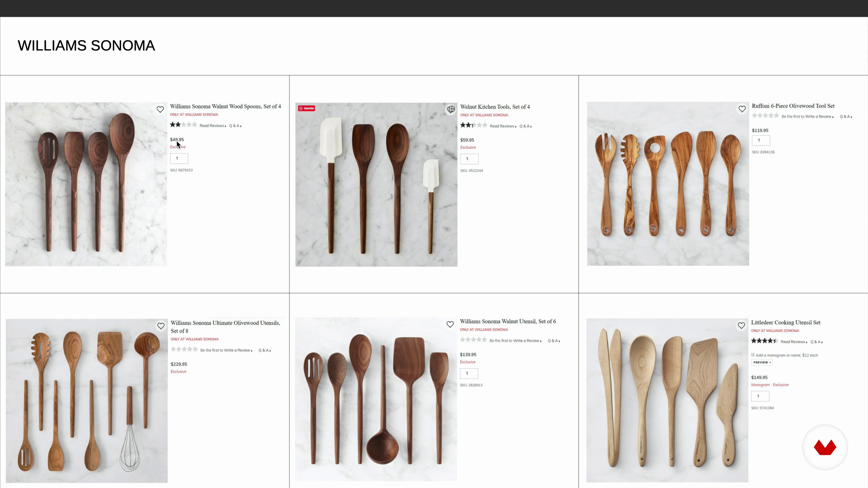The image size is (868, 488).
Task: Click the $119.95 price
Action: click(760, 130)
